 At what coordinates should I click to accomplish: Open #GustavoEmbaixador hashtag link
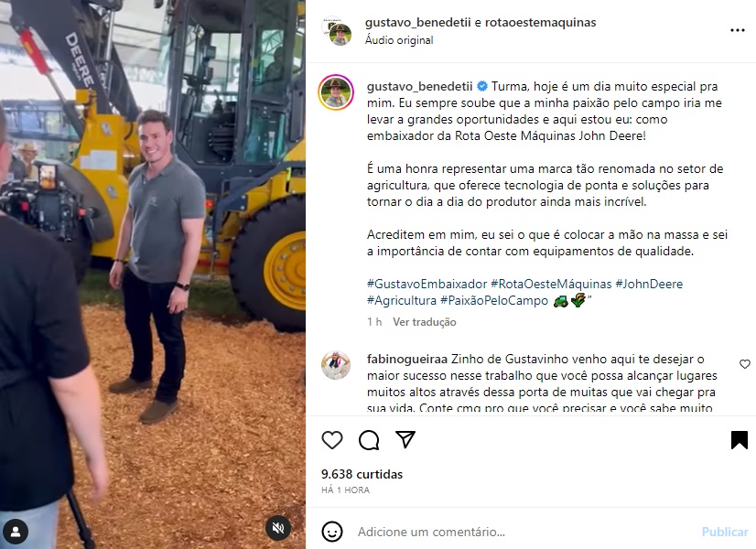(427, 284)
